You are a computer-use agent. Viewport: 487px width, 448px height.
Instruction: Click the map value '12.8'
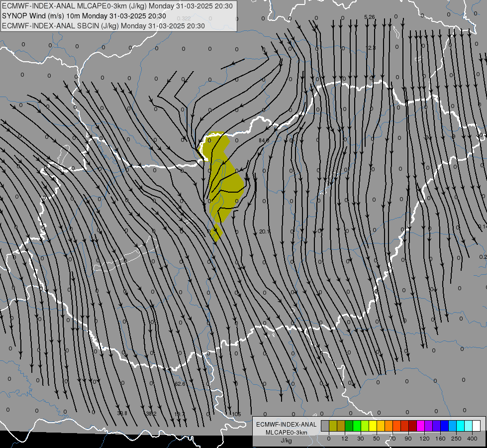pyautogui.click(x=371, y=48)
